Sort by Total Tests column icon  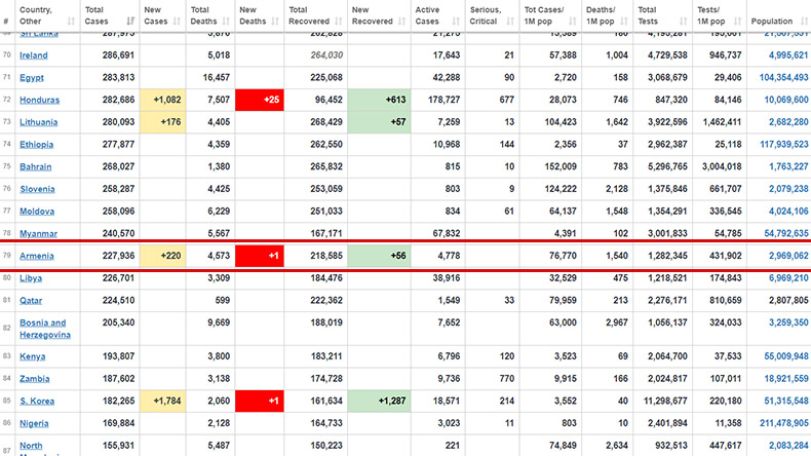pos(683,21)
